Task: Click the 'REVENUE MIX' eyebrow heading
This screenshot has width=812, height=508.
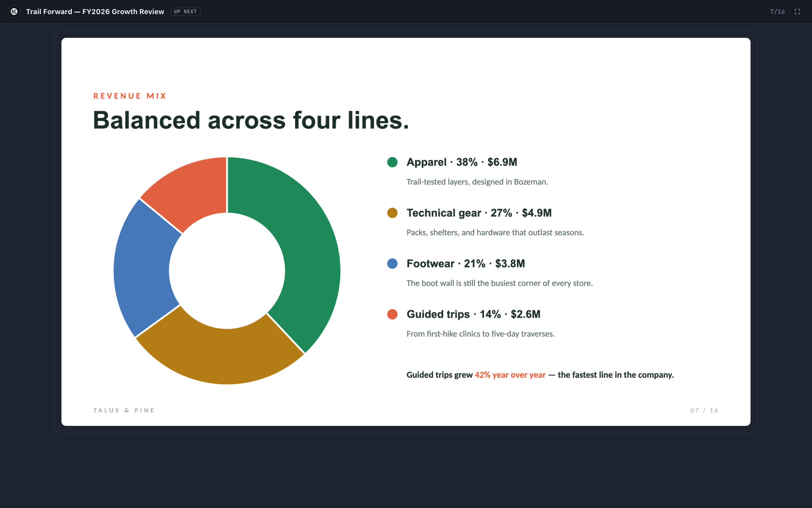Action: click(x=130, y=96)
